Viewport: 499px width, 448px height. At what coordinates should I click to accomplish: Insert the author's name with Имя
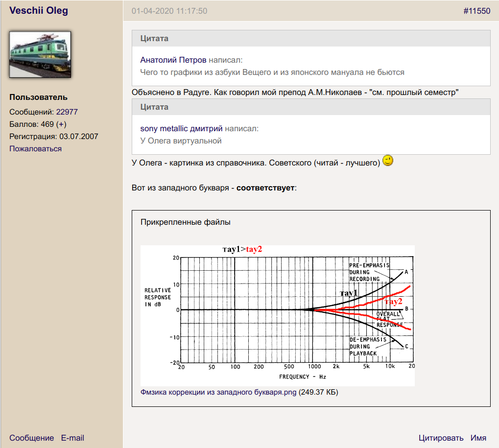(x=478, y=438)
